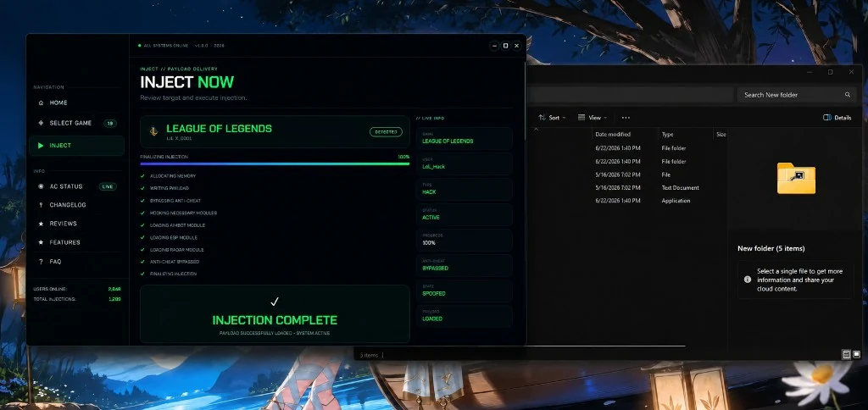868x410 pixels.
Task: Collapse chevron above Explorer file list
Action: [x=536, y=129]
